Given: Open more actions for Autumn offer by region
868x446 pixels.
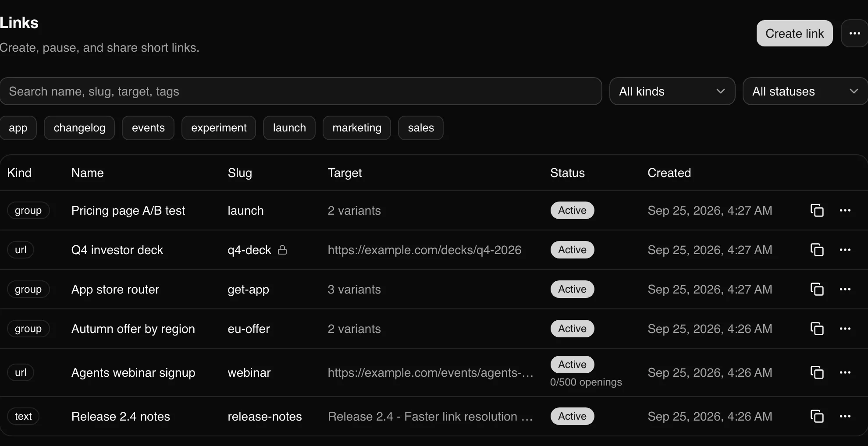Looking at the screenshot, I should click(845, 329).
